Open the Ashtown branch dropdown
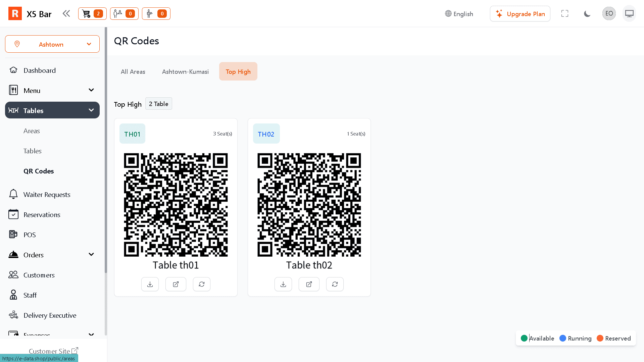This screenshot has width=644, height=362. [52, 44]
